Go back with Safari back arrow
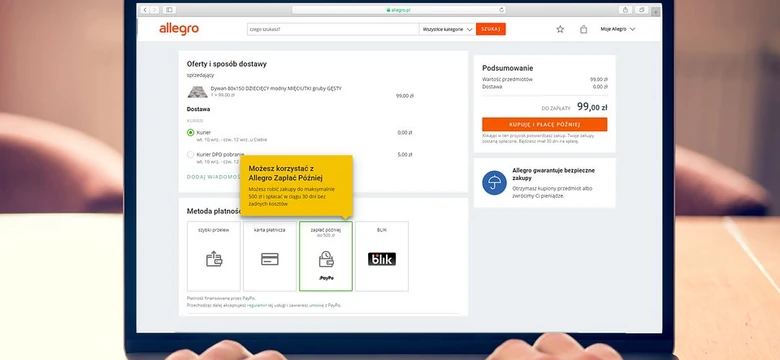Image resolution: width=780 pixels, height=360 pixels. click(145, 10)
